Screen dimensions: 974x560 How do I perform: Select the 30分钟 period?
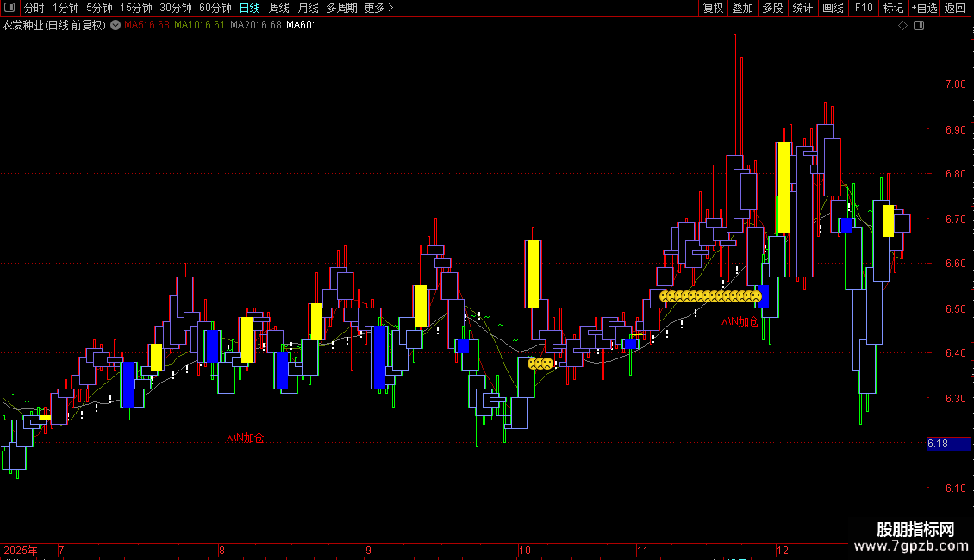[176, 8]
